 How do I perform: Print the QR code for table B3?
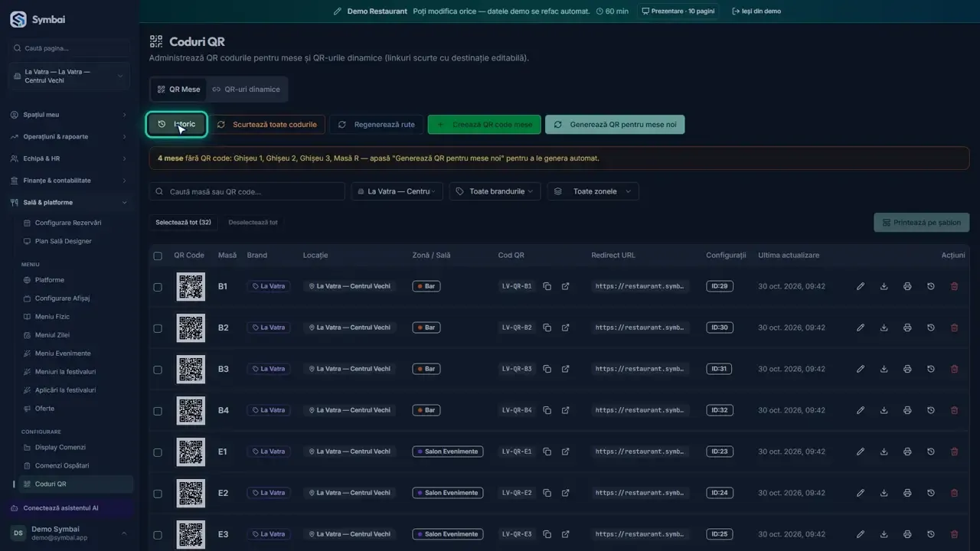tap(907, 369)
